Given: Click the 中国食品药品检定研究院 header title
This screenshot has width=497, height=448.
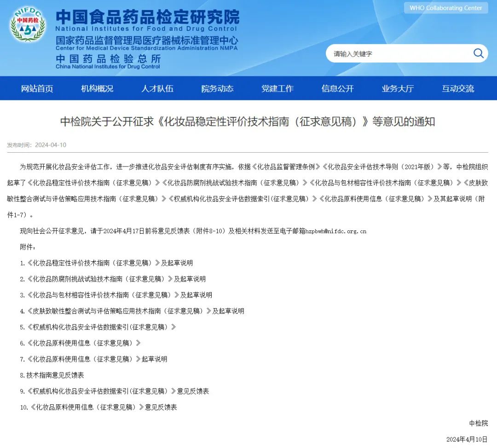Looking at the screenshot, I should click(147, 17).
